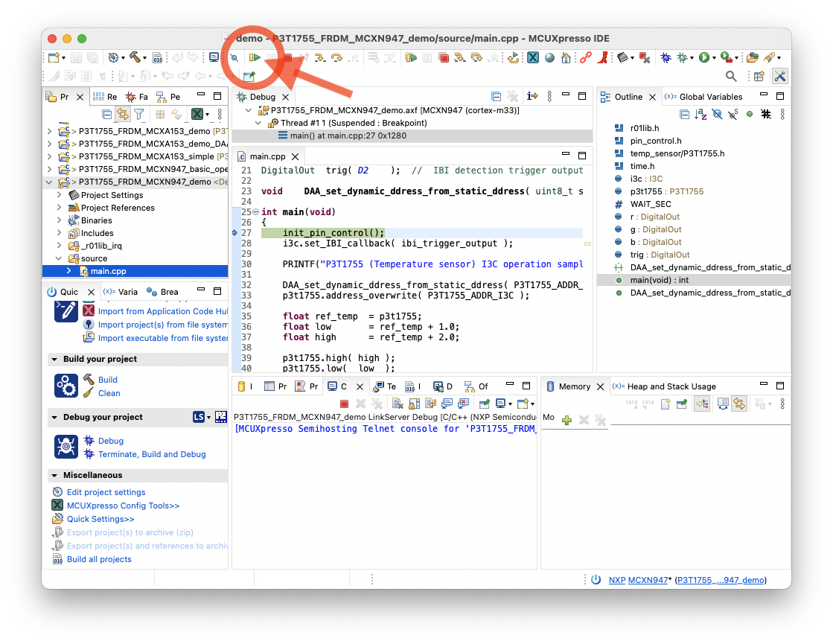833x644 pixels.
Task: Select main(void) : int in Outline
Action: pos(659,280)
